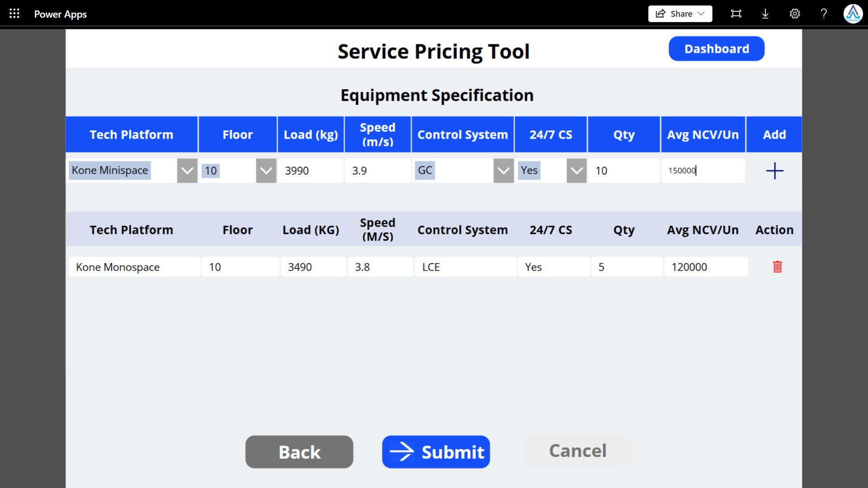
Task: Expand the Control System dropdown arrow
Action: pos(503,171)
